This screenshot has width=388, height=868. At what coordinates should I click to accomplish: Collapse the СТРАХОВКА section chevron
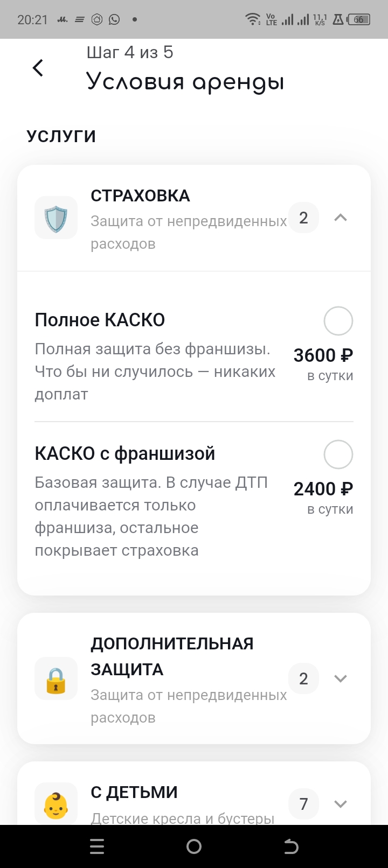340,218
